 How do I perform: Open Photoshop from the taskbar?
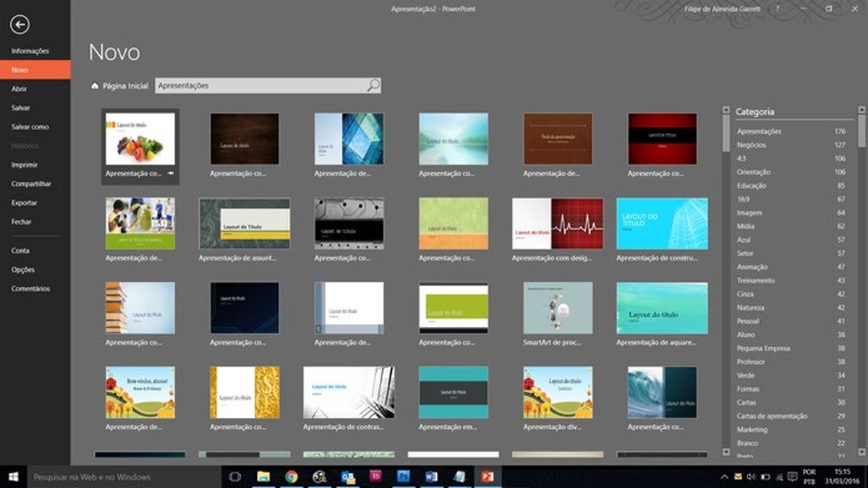(x=402, y=476)
